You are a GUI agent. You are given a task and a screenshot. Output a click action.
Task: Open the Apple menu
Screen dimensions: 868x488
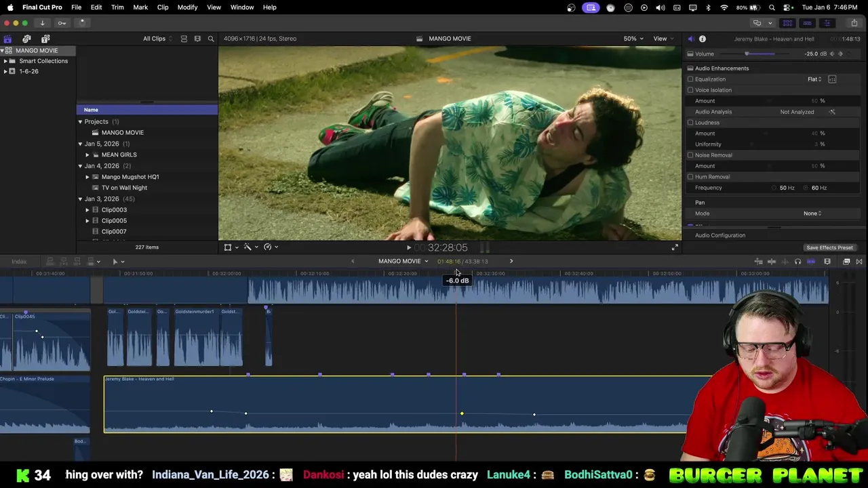10,7
